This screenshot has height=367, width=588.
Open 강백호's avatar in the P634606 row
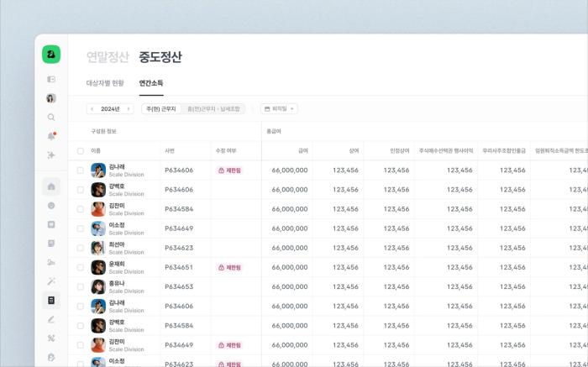click(98, 190)
